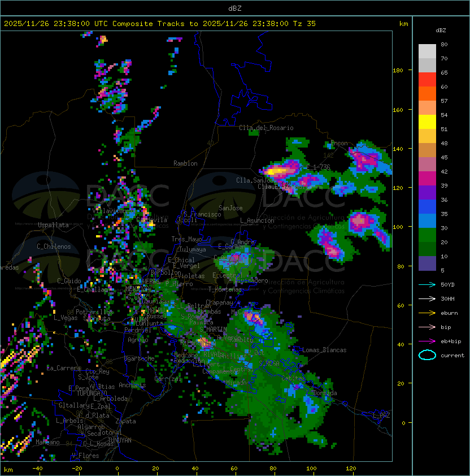Click the 'dBZ' heading above color scale
Image resolution: width=470 pixels, height=476 pixels.
[441, 31]
